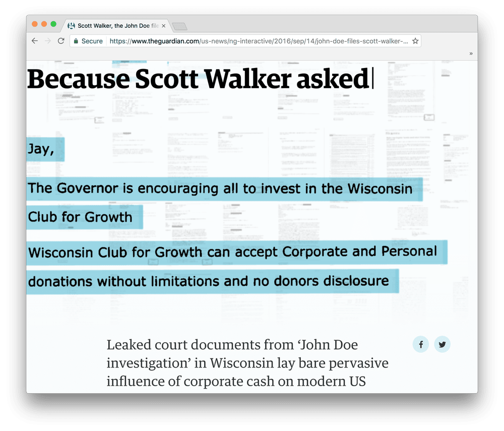Image resolution: width=504 pixels, height=431 pixels.
Task: Share the article via the Facebook icon
Action: coord(421,344)
